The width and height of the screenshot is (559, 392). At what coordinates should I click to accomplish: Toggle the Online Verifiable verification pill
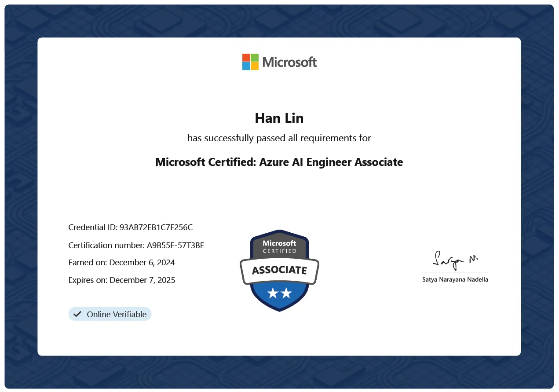[110, 314]
